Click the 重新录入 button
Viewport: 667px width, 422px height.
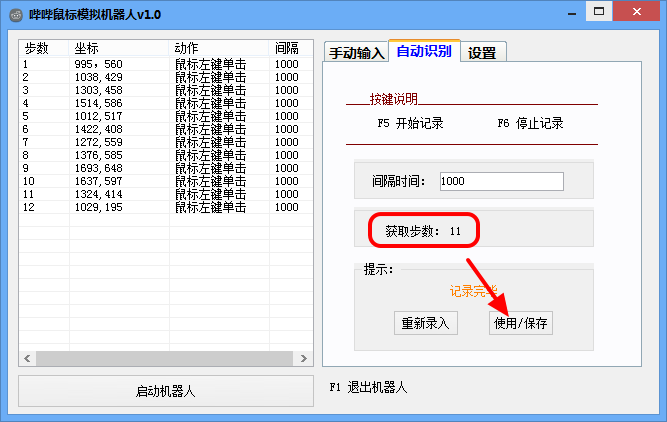426,323
